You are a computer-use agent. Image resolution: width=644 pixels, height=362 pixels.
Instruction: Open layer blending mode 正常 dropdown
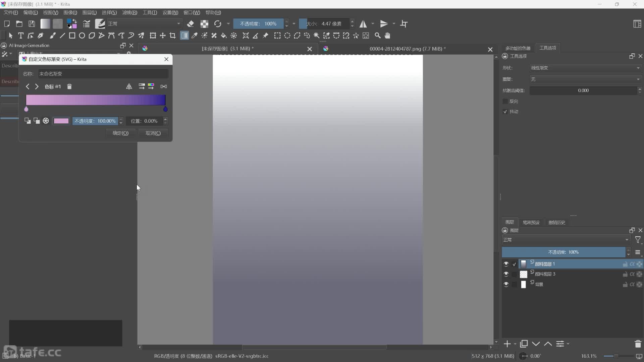pyautogui.click(x=566, y=240)
